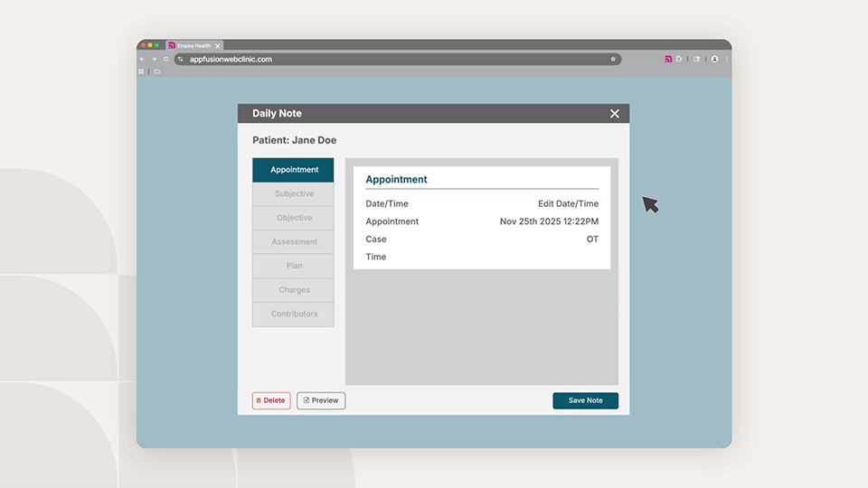868x488 pixels.
Task: Click the red Delete button
Action: coord(271,400)
